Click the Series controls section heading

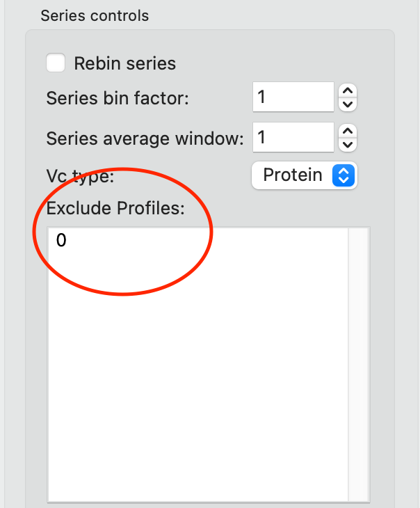click(95, 15)
